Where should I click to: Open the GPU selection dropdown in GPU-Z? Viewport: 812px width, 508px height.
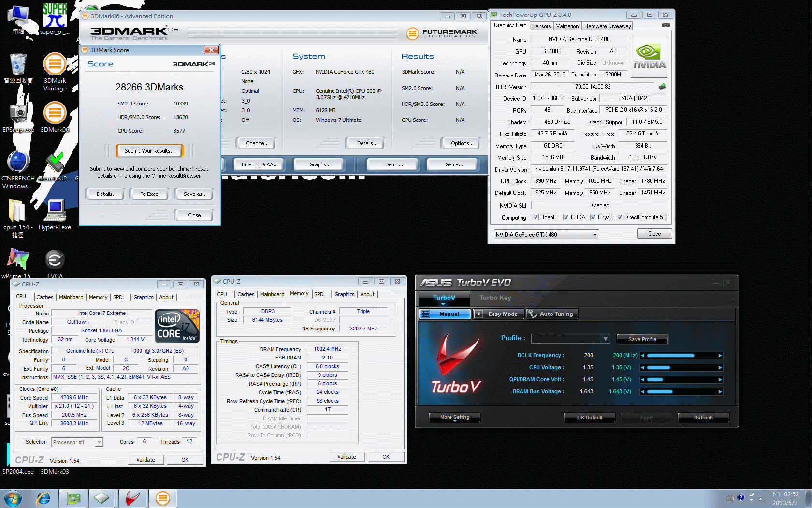(x=546, y=235)
